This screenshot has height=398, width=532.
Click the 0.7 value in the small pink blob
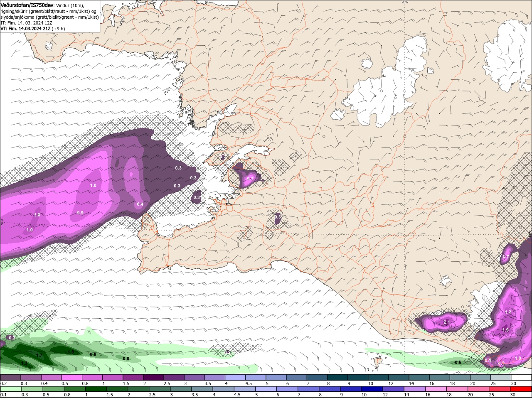(250, 179)
